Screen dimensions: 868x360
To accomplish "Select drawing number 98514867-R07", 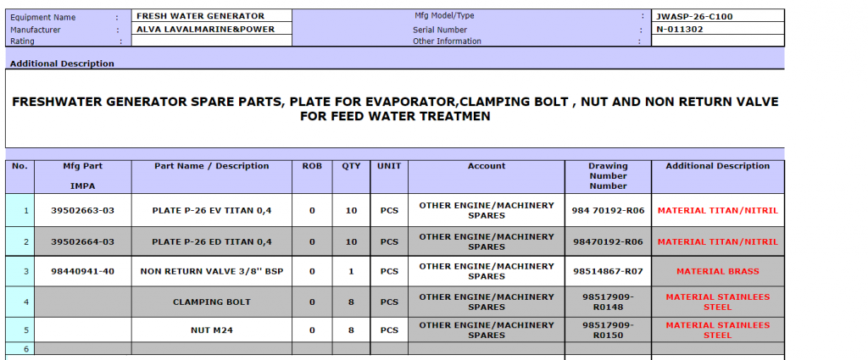I will pos(608,271).
